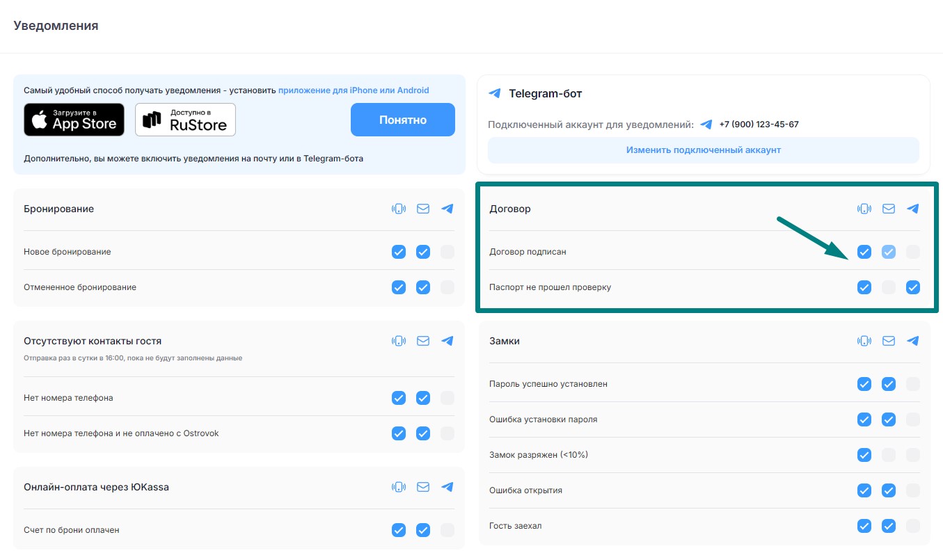Click push icon in Онлайн-оплата через ЮKassa header
Viewport: 943px width, 560px height.
[x=399, y=487]
